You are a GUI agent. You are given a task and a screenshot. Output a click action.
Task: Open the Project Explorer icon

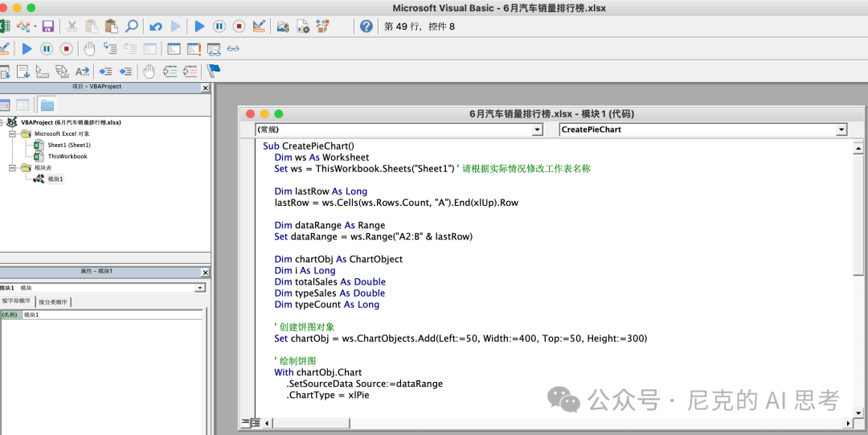coord(283,26)
